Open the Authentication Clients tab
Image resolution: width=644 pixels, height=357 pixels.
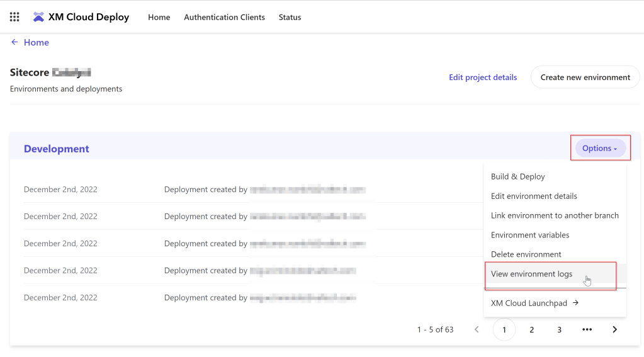(224, 17)
